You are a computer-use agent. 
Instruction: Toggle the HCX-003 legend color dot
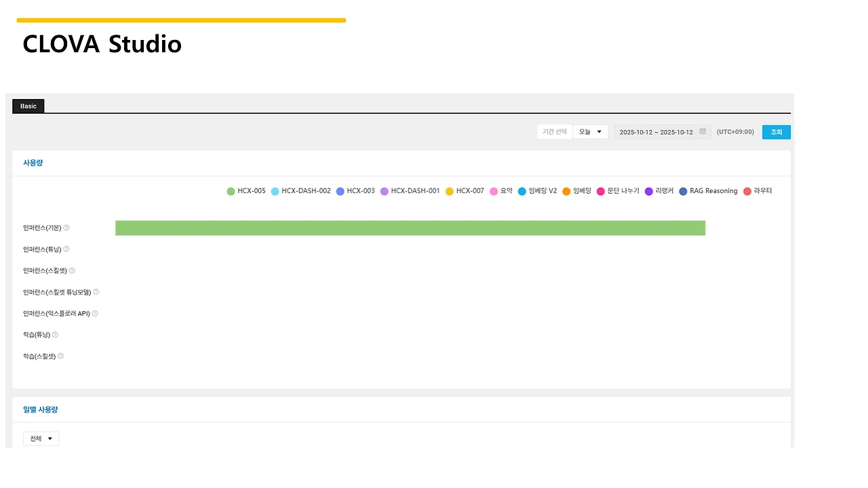click(x=340, y=191)
